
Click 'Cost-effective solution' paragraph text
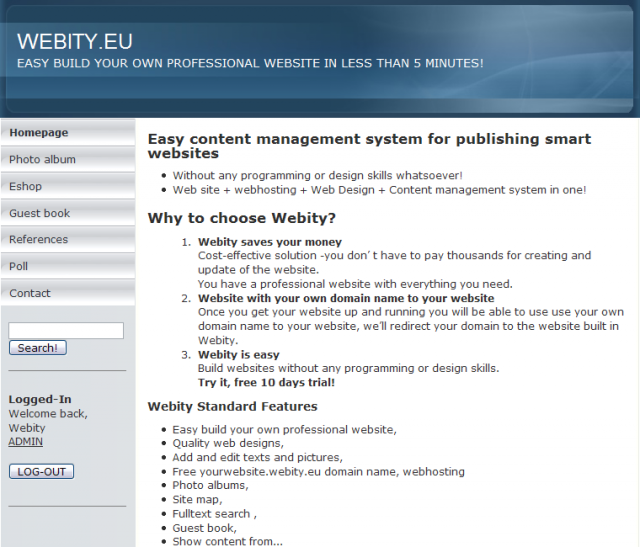pyautogui.click(x=394, y=263)
